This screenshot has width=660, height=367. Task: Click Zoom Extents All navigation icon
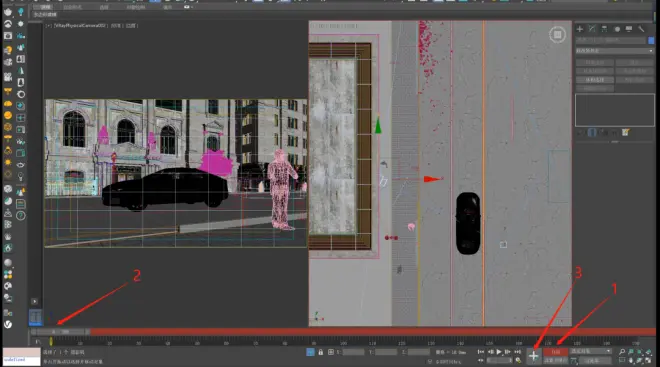point(649,352)
